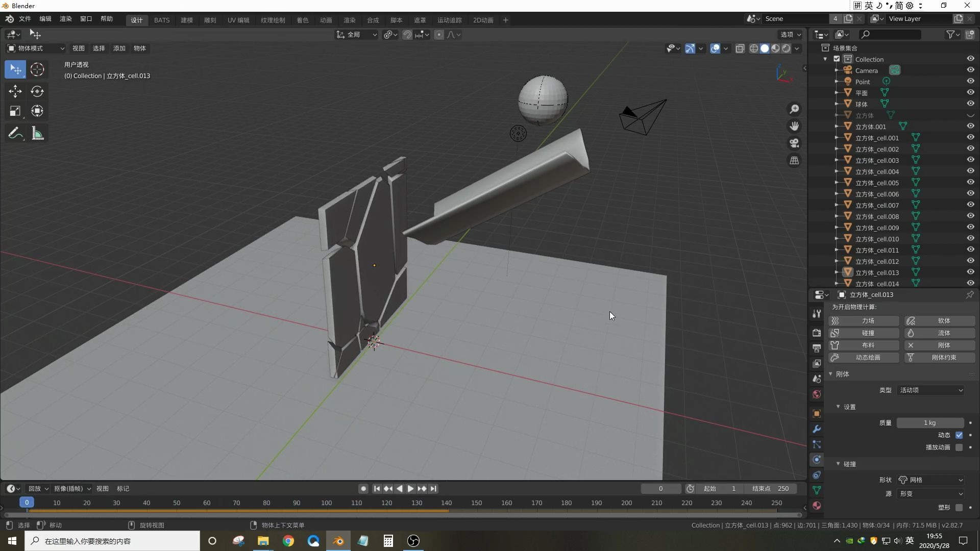Open the 添加 menu in header
980x551 pixels.
118,48
